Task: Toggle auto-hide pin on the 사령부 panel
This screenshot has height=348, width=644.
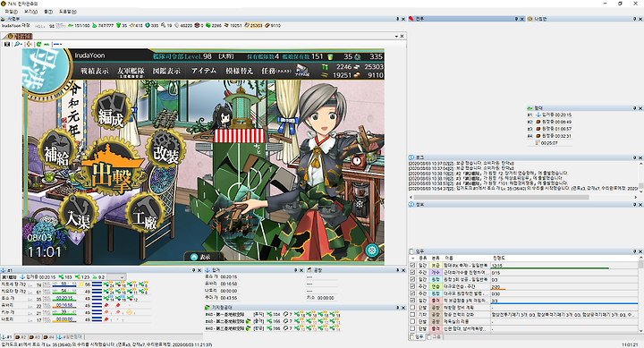Action: pyautogui.click(x=397, y=19)
